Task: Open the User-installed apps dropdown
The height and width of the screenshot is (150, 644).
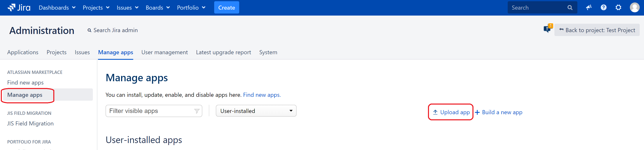Action: coord(256,111)
